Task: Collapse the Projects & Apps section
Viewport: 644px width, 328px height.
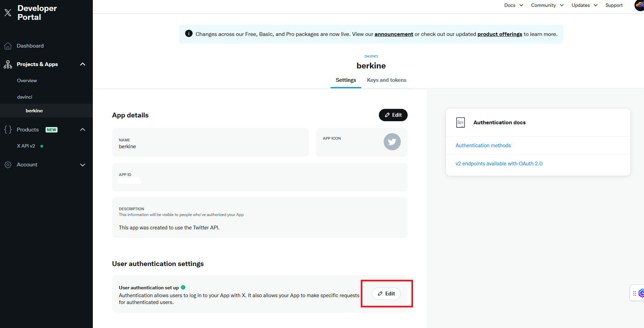Action: [83, 64]
